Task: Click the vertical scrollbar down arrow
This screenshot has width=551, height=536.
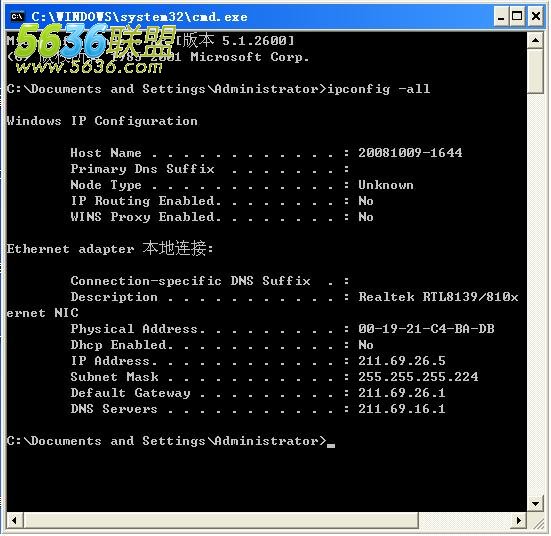Action: [536, 504]
